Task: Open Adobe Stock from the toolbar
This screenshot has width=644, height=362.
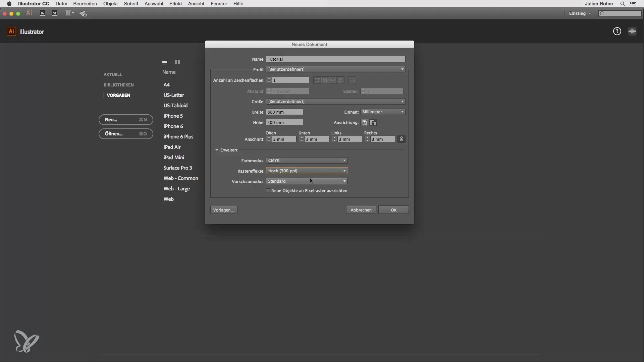Action: coord(55,13)
